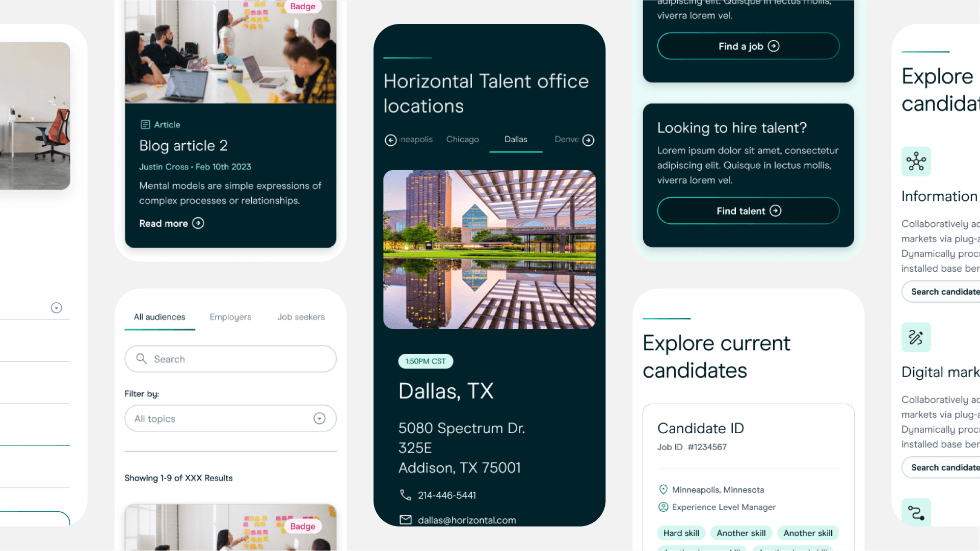Click the left arrow in the locations carousel
The width and height of the screenshot is (980, 551).
click(390, 140)
